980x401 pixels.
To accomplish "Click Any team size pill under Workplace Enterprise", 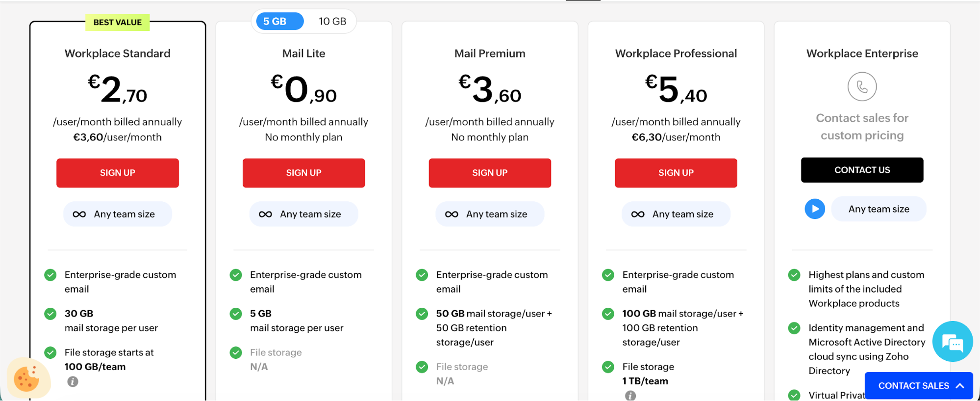I will 879,209.
